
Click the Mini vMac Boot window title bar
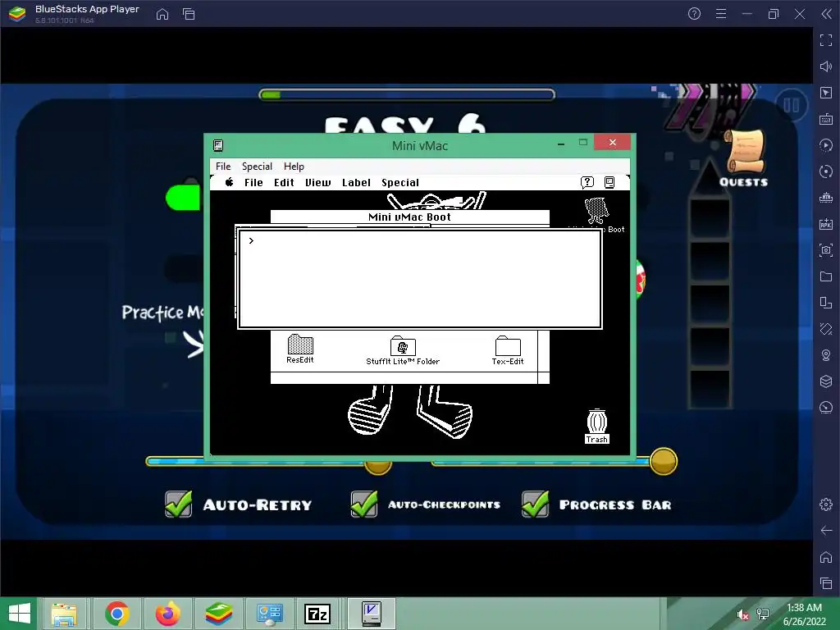point(410,217)
